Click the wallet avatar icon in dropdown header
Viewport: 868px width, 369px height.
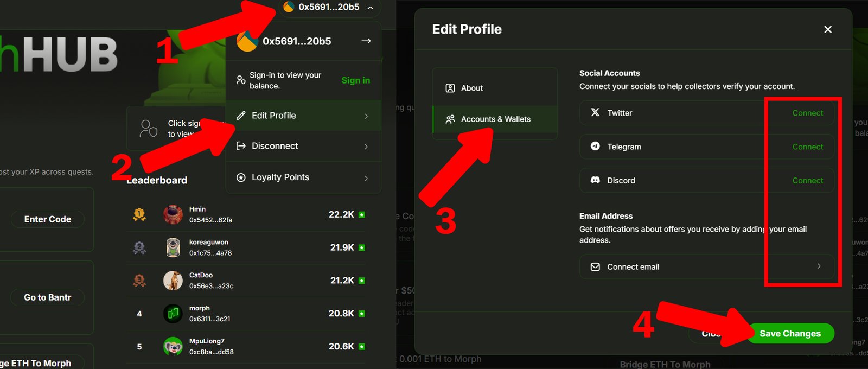pyautogui.click(x=247, y=41)
